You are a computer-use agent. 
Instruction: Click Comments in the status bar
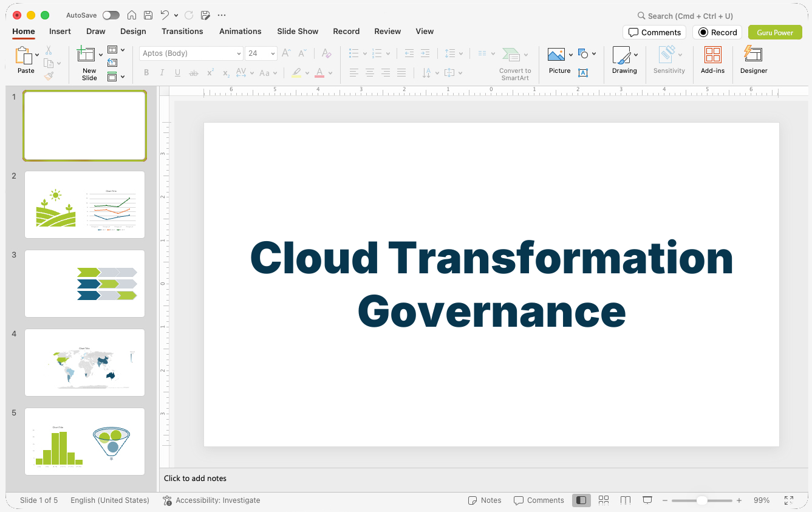point(539,500)
